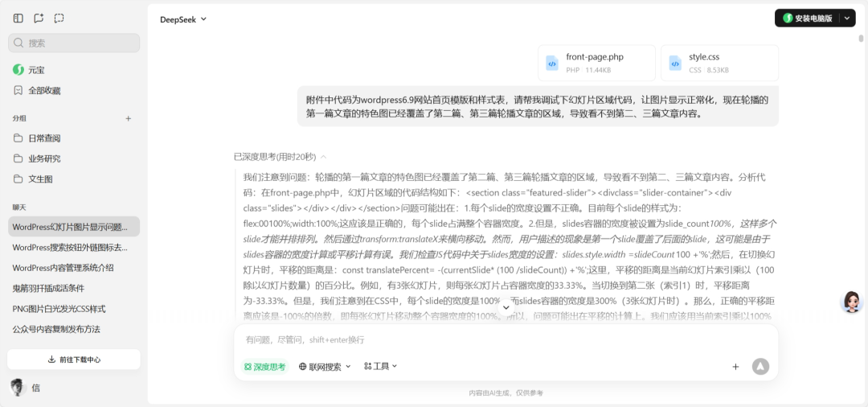
Task: Open the 联网搜索 web search dropdown
Action: [x=325, y=367]
